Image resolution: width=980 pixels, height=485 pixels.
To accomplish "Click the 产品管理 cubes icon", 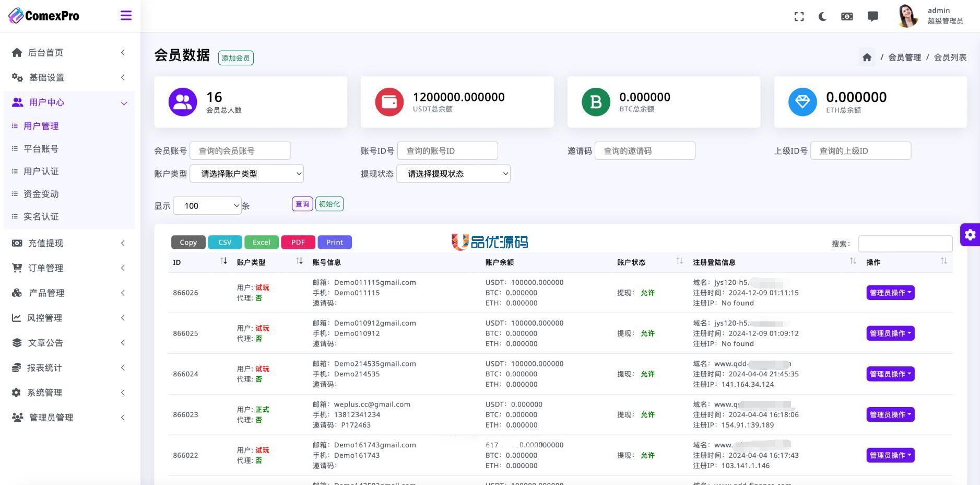I will (x=17, y=293).
